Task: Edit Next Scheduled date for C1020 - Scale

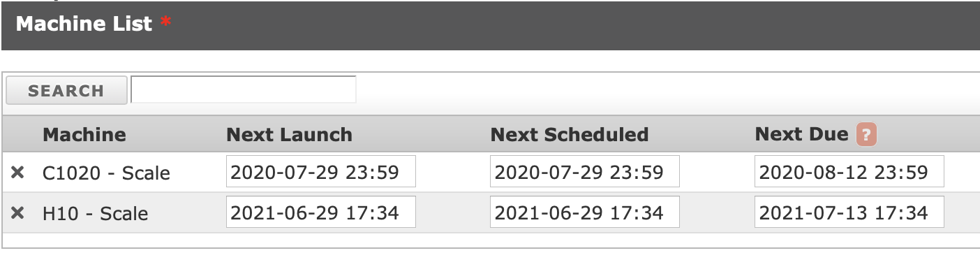Action: coord(585,172)
